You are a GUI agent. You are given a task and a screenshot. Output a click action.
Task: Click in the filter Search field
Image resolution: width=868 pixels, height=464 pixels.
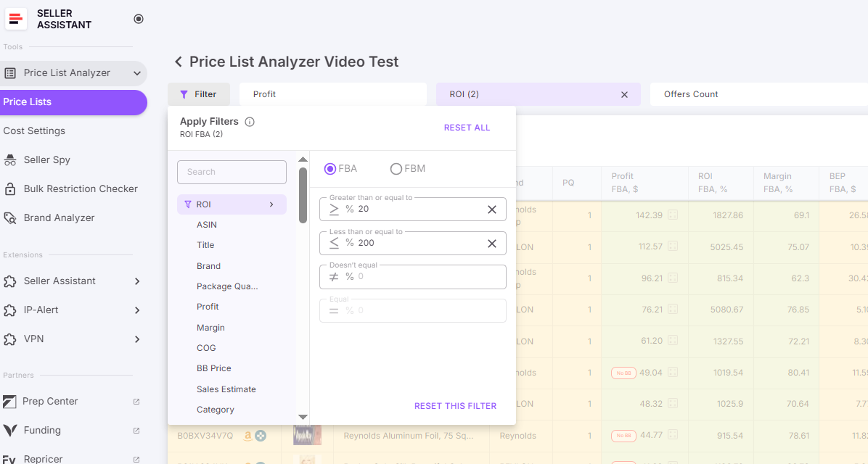point(232,172)
